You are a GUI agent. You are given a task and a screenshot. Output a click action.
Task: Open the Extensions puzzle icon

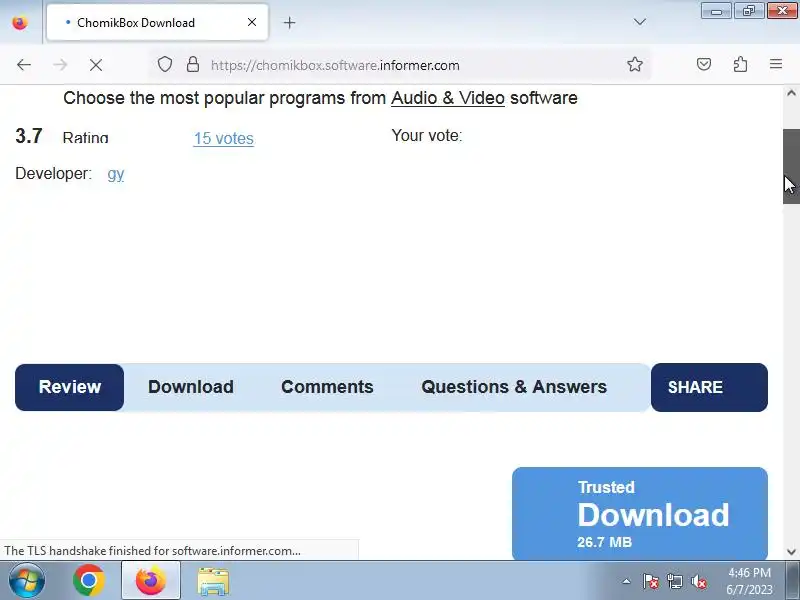pyautogui.click(x=740, y=64)
